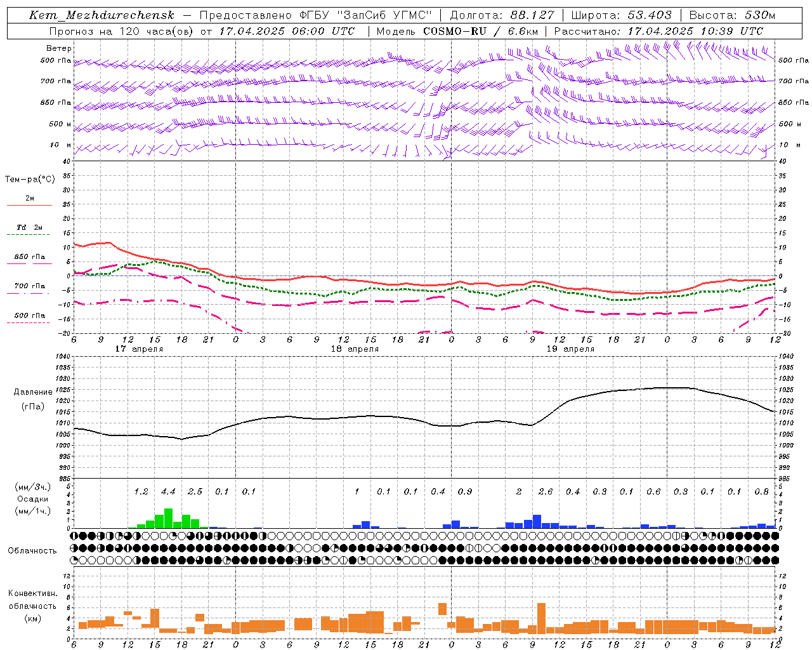Image resolution: width=812 pixels, height=650 pixels.
Task: Click the 'Осадки' precipitation label
Action: point(33,499)
